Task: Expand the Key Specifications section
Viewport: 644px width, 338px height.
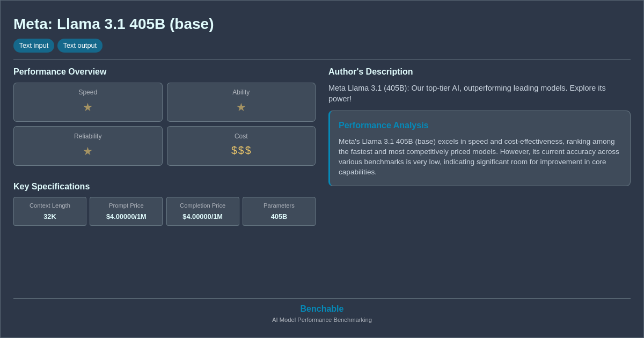Action: (52, 186)
